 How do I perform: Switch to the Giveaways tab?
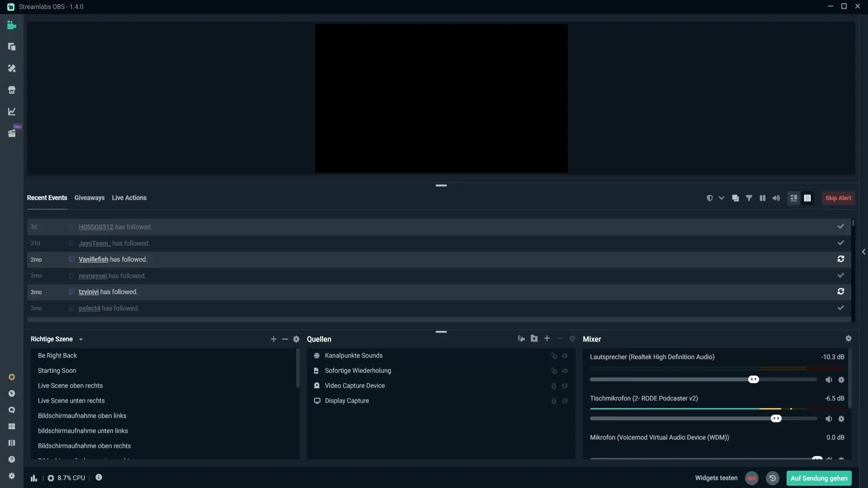click(x=90, y=197)
